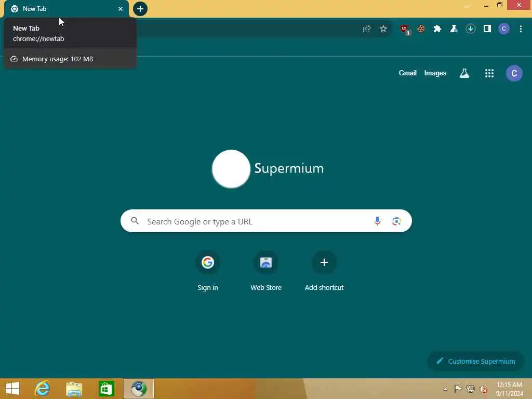
Task: Open Search Labs flask on page
Action: [x=464, y=73]
